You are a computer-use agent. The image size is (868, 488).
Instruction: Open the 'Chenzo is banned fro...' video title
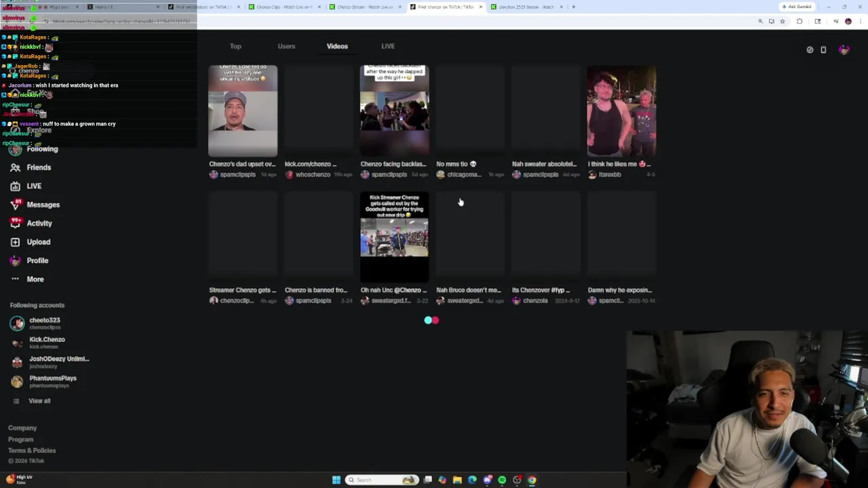(316, 290)
